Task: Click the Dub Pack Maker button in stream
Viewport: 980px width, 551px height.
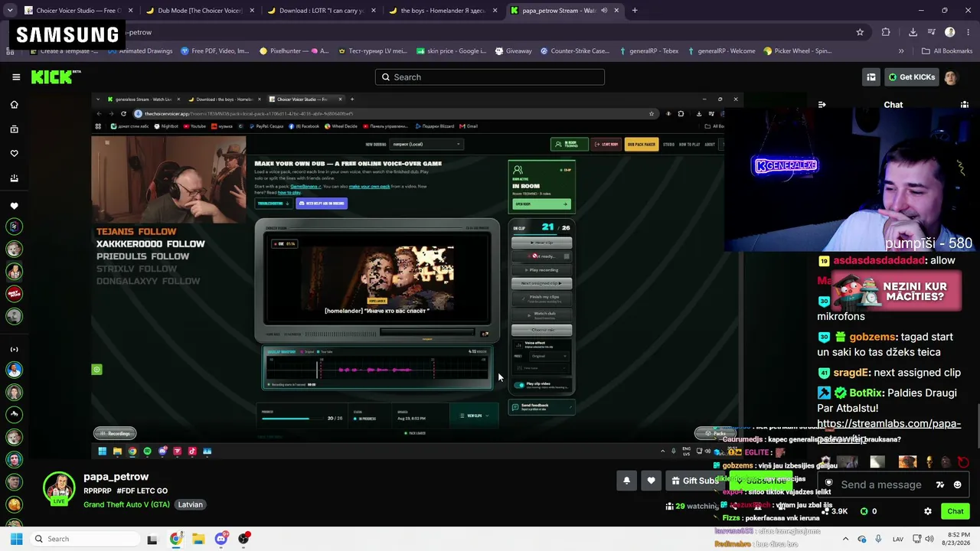Action: (x=641, y=144)
